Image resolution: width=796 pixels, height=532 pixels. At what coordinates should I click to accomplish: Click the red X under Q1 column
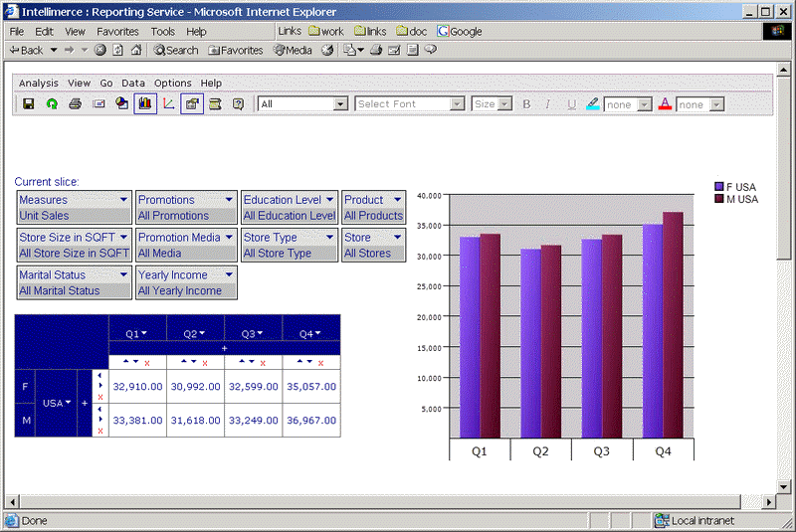tap(147, 363)
